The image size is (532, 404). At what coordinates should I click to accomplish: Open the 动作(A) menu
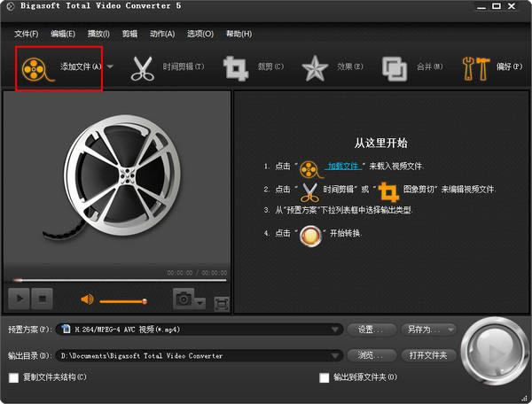click(162, 34)
